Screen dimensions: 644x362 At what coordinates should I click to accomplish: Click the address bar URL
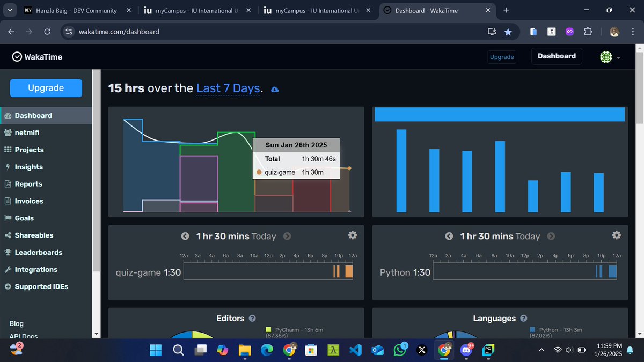click(x=119, y=32)
